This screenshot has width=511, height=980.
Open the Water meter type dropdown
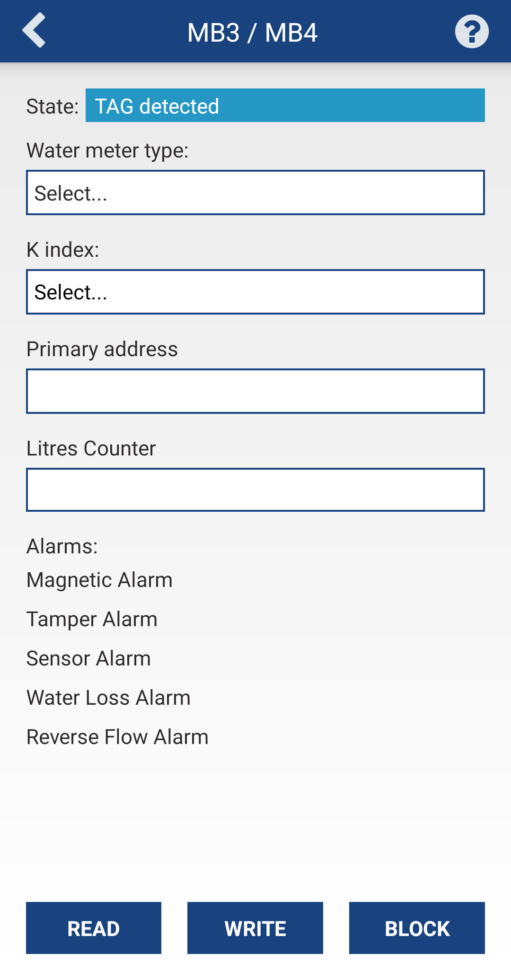point(255,193)
